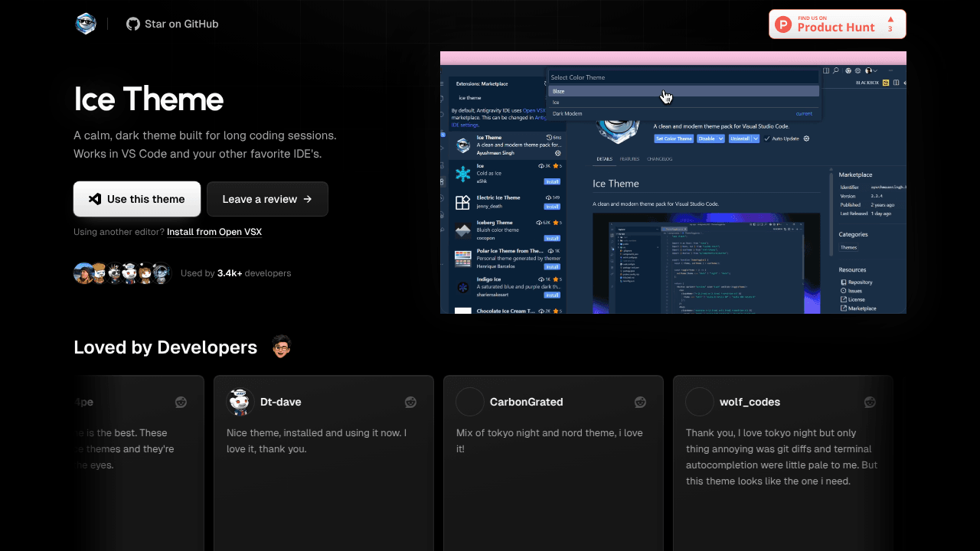
Task: Click the nested editor preview thumbnail in screenshot
Action: [706, 262]
